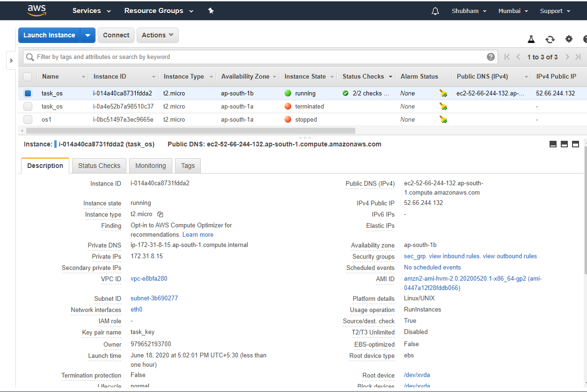Copy the t2.micro instance type

pos(160,214)
